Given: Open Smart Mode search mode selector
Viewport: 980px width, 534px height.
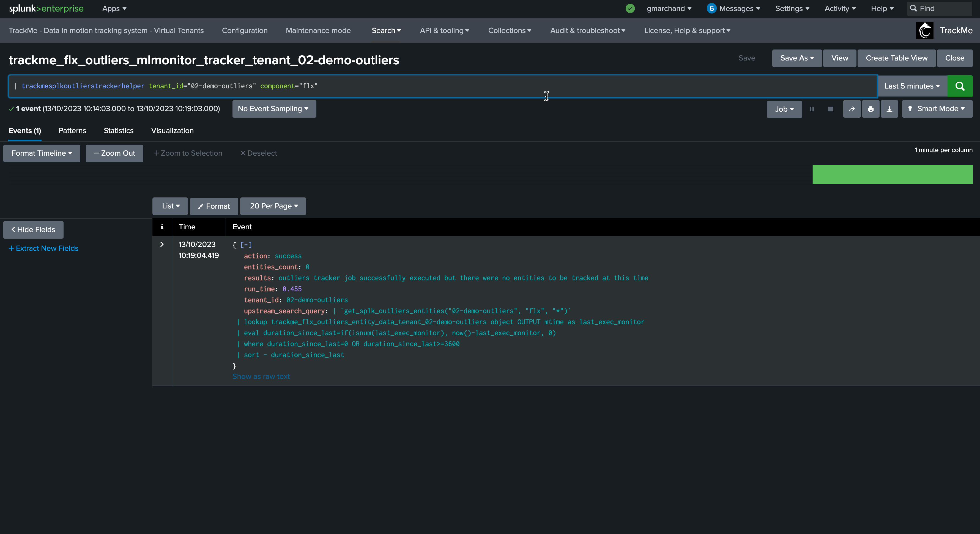Looking at the screenshot, I should click(937, 109).
